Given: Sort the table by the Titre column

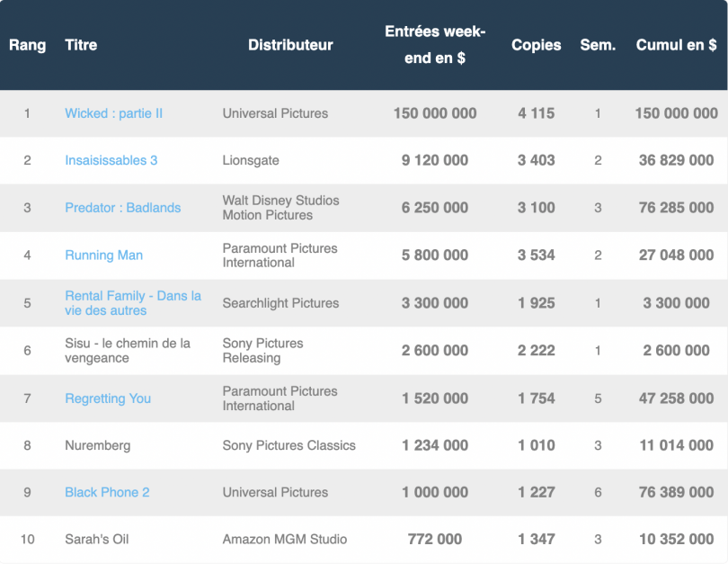Looking at the screenshot, I should tap(82, 45).
